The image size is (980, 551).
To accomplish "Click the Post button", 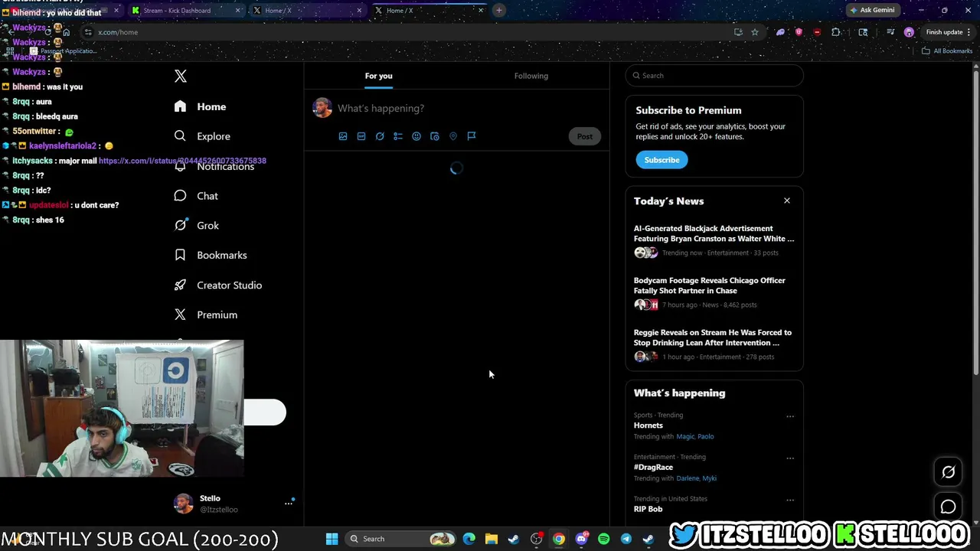I will [585, 136].
